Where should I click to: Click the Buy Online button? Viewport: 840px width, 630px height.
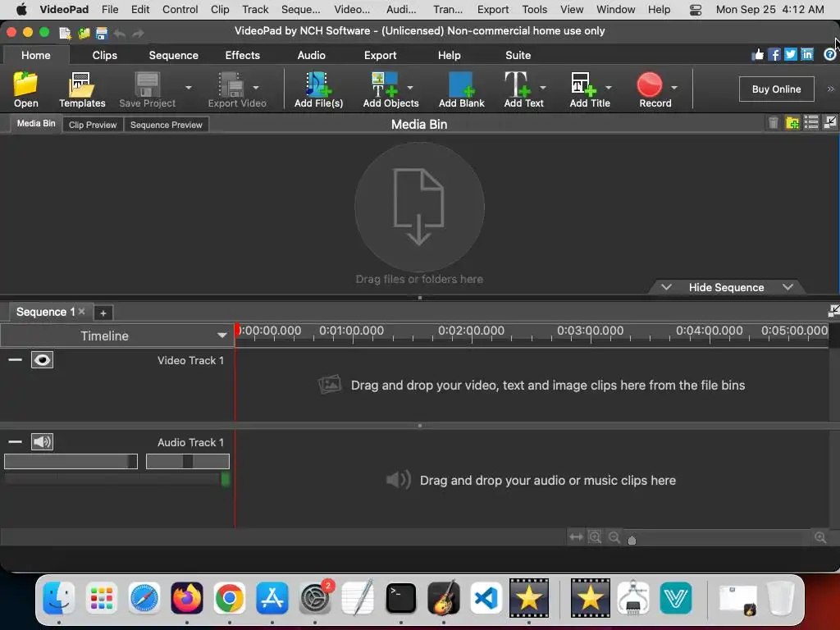point(776,89)
